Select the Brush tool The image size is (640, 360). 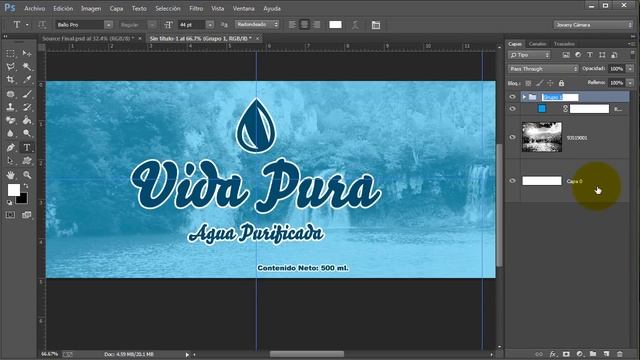[x=27, y=94]
